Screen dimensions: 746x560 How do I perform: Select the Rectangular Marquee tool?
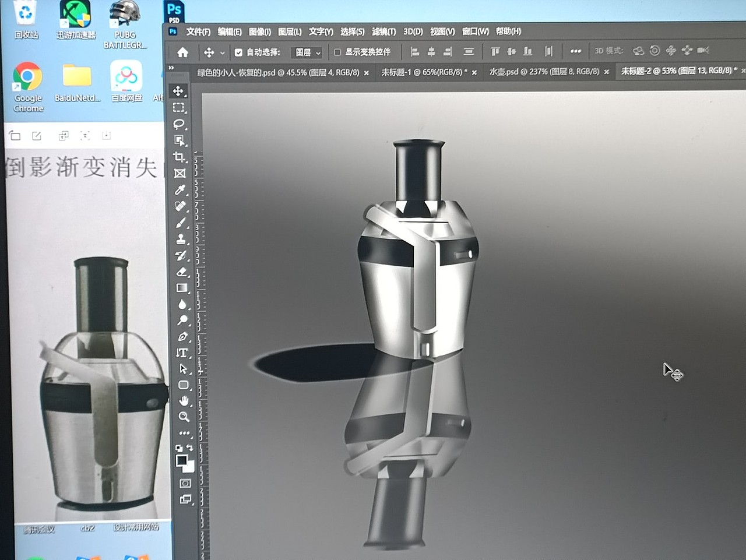179,108
